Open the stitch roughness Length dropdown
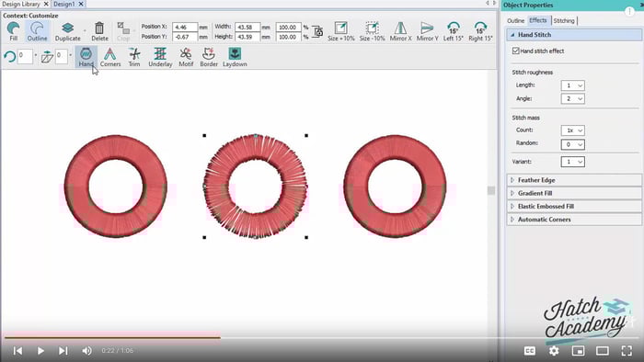This screenshot has height=362, width=644. click(x=572, y=85)
